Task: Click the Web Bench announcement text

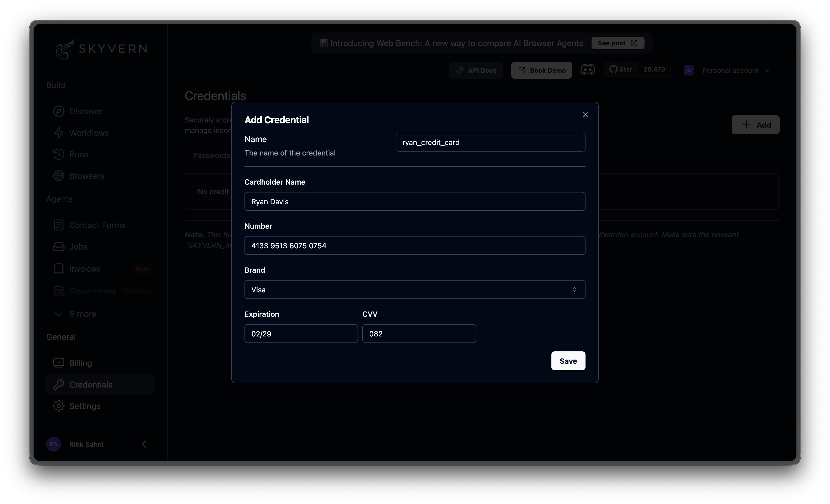Action: [456, 43]
